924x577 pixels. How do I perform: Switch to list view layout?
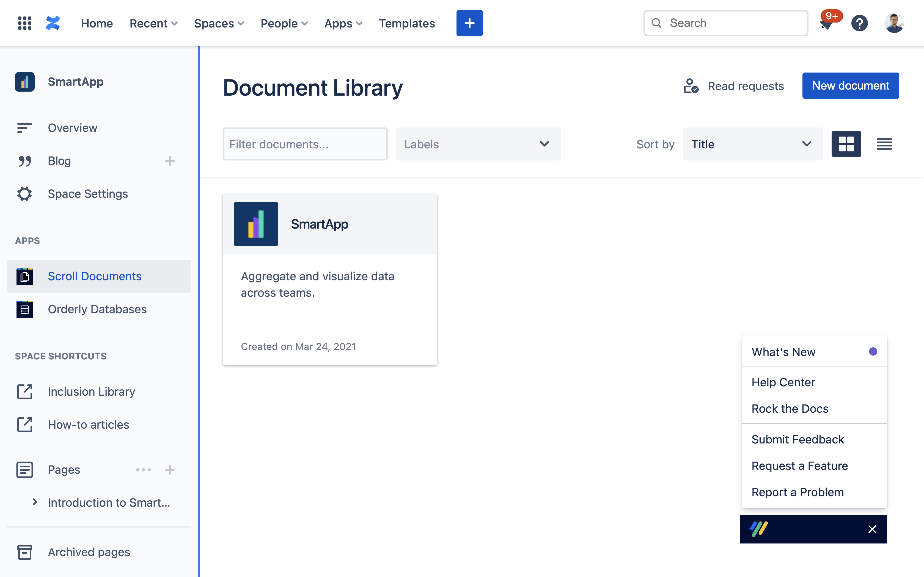(884, 144)
